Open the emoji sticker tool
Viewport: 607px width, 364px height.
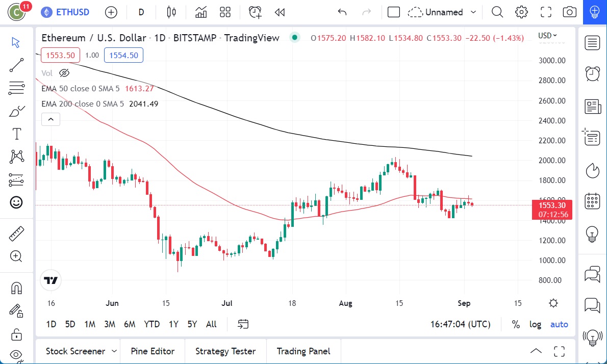coord(16,202)
